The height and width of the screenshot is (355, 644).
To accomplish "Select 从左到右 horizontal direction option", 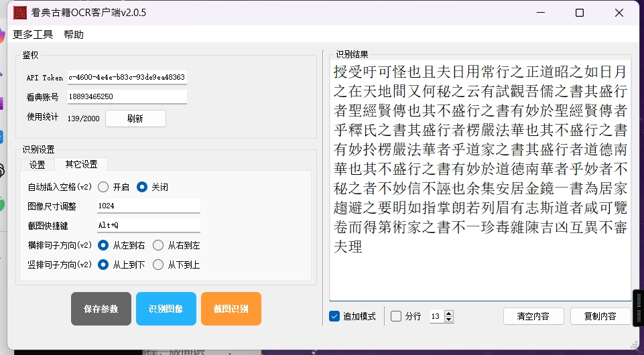I will coord(103,245).
